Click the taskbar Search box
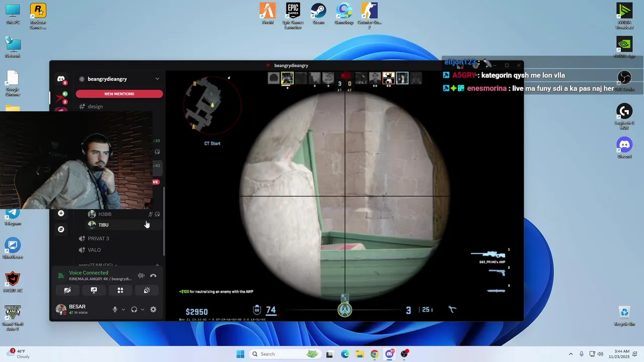This screenshot has height=362, width=644. 285,354
